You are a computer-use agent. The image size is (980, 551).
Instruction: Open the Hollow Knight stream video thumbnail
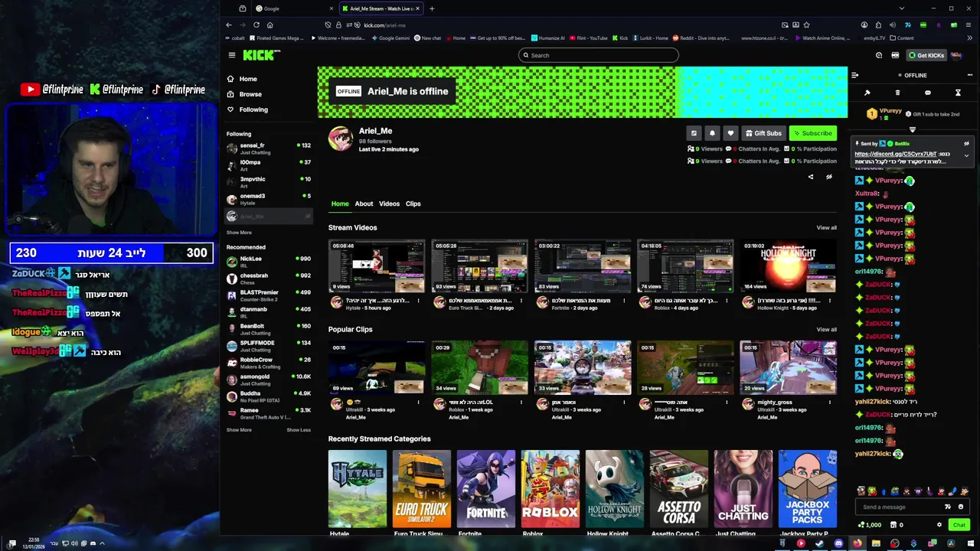tap(788, 266)
